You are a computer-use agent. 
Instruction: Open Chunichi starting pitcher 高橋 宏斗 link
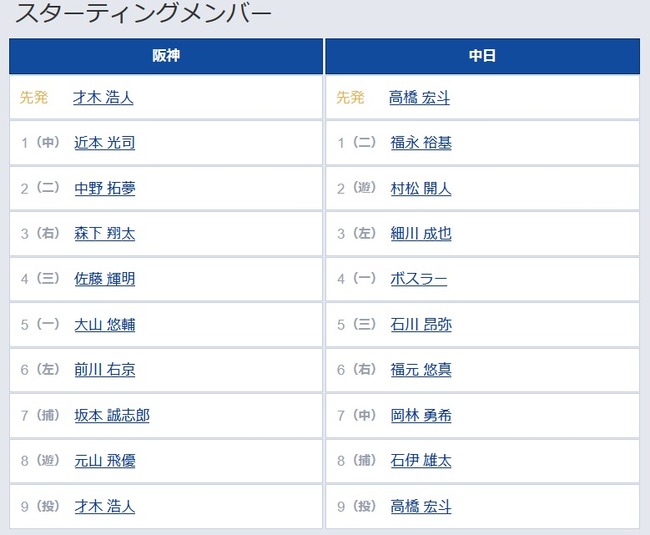(420, 97)
